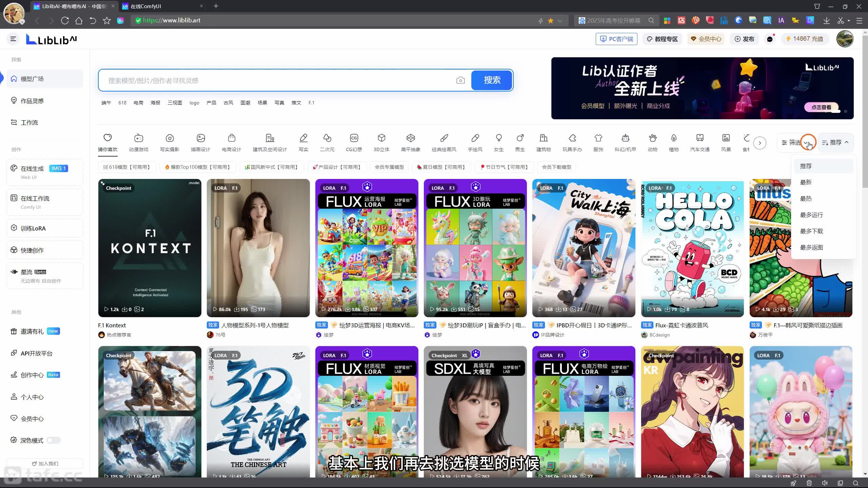The width and height of the screenshot is (868, 488).
Task: Open 工作流 in the sidebar
Action: pos(45,122)
